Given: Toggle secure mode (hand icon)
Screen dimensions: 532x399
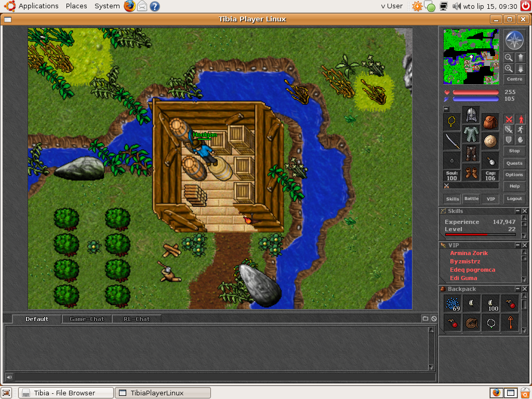Looking at the screenshot, I should pos(521,140).
